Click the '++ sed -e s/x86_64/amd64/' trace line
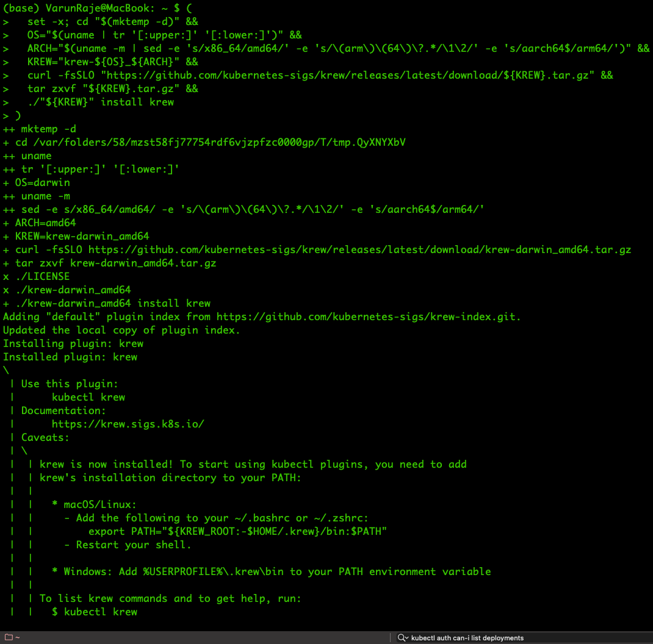Viewport: 653px width, 644px height. point(244,209)
